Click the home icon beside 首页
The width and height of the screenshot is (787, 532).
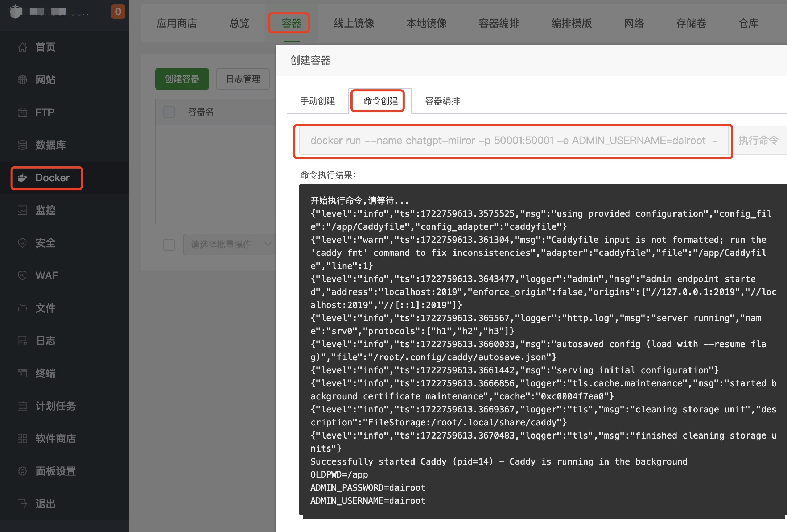point(22,47)
